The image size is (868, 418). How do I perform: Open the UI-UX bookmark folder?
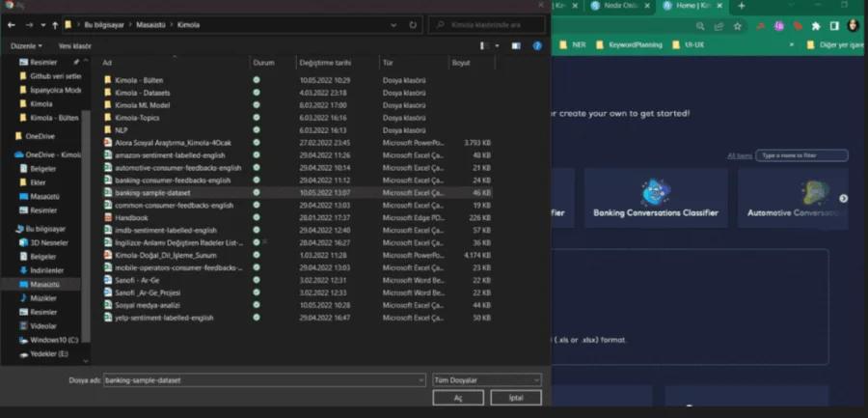pos(688,45)
